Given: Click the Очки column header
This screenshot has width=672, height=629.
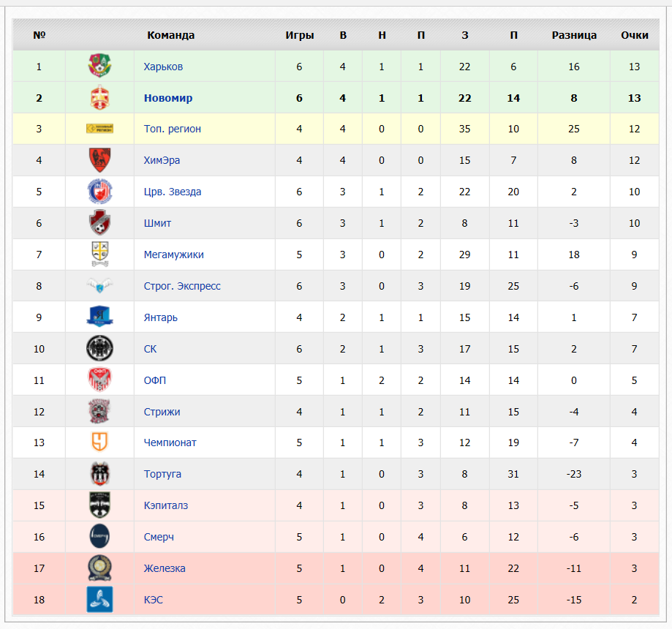Looking at the screenshot, I should 634,35.
